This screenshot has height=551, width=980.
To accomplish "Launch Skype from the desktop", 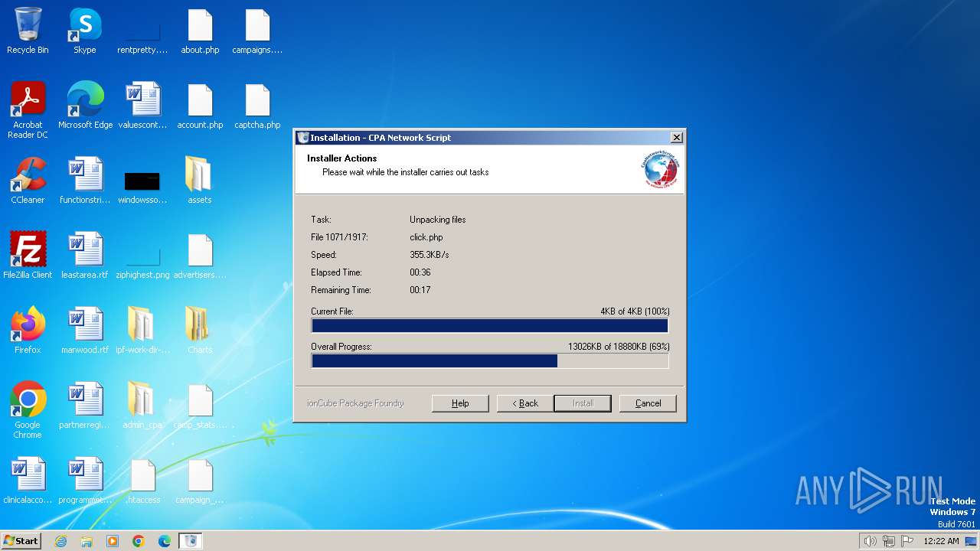I will [x=85, y=31].
